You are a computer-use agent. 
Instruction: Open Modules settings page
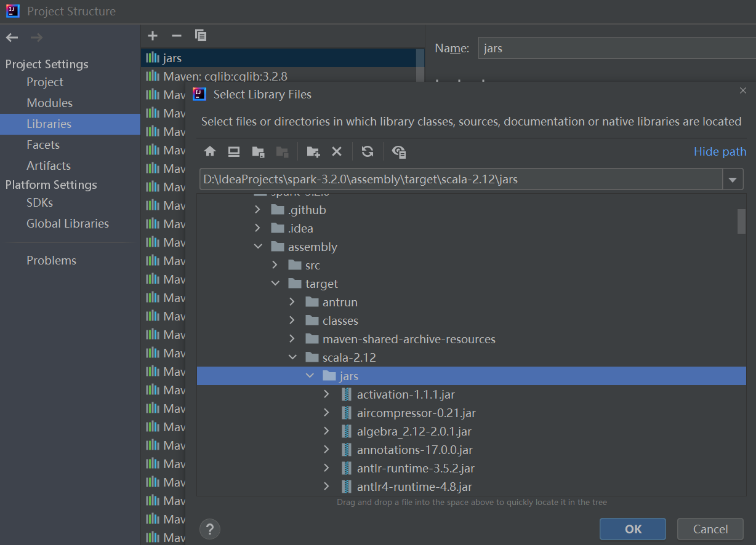click(49, 103)
